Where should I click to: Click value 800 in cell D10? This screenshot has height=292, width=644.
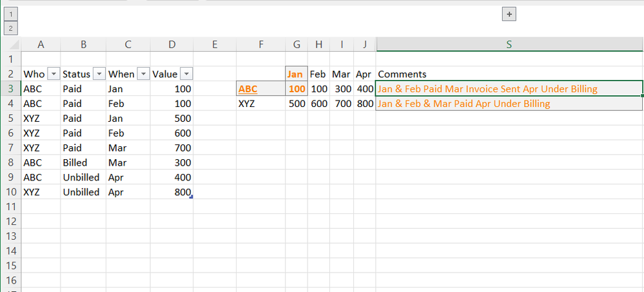click(x=171, y=192)
